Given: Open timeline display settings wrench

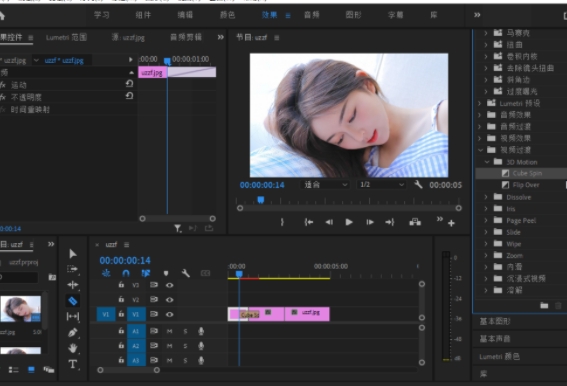Looking at the screenshot, I should pyautogui.click(x=186, y=273).
